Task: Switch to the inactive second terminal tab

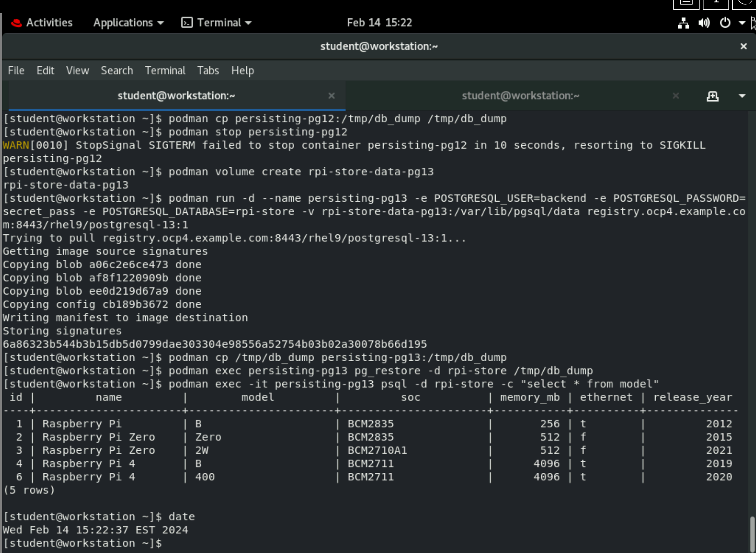Action: pos(520,96)
